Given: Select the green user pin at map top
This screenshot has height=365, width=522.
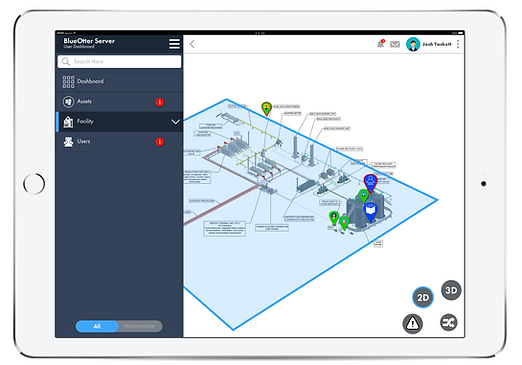Looking at the screenshot, I should click(266, 109).
